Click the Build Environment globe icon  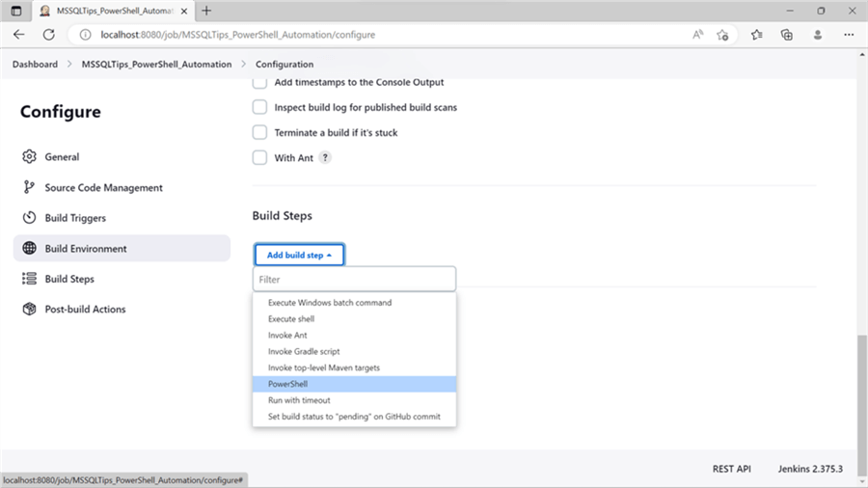[29, 249]
